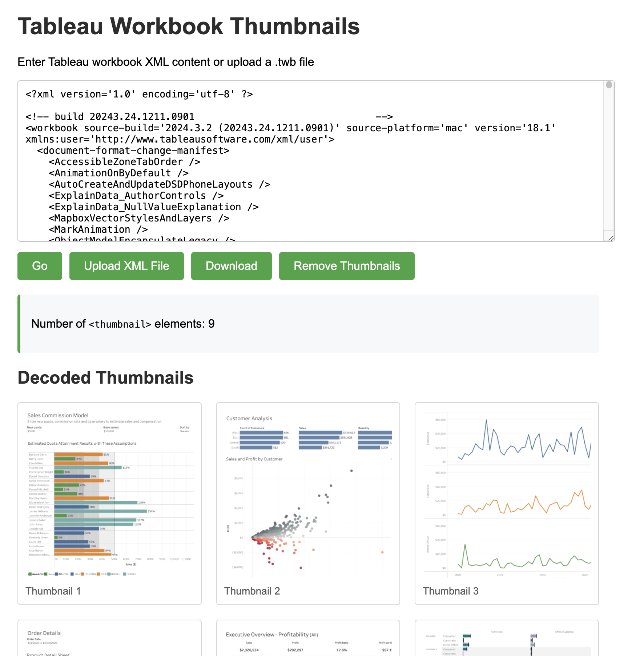Click the "<MapboxVectorStylesAndLayers />" line
The height and width of the screenshot is (656, 644).
(139, 218)
